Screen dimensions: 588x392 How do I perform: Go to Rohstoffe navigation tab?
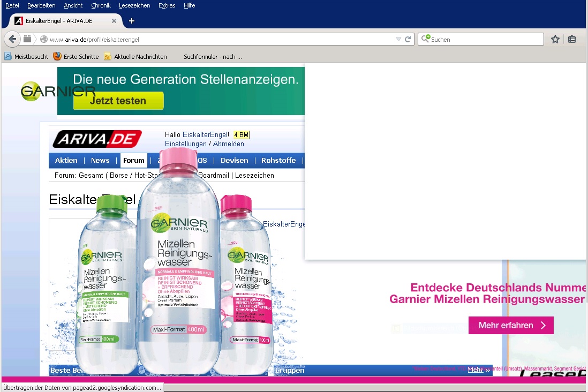278,161
